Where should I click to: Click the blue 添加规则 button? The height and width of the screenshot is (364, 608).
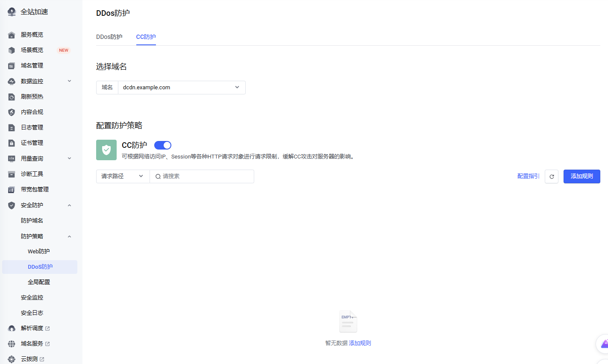(x=582, y=176)
